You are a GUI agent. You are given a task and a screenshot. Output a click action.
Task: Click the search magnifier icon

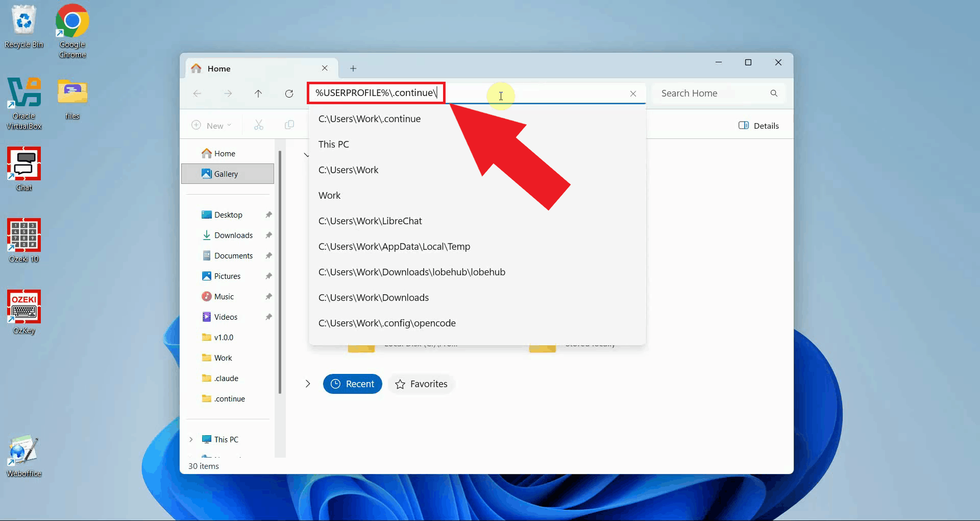774,93
